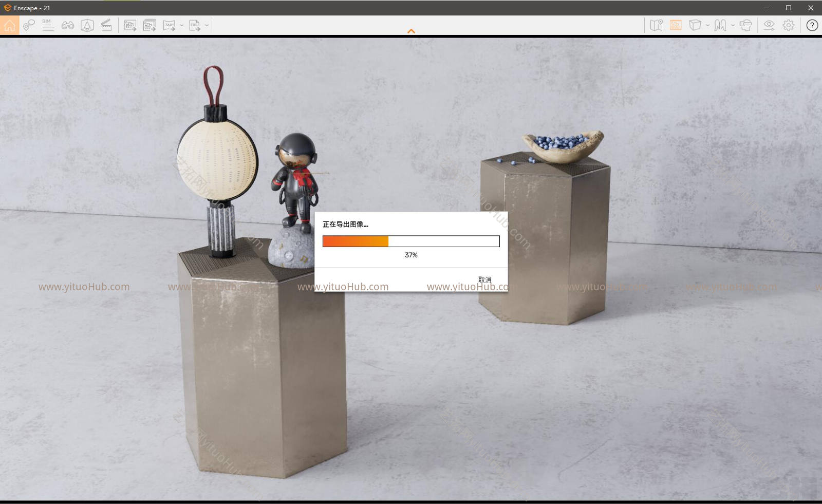Click the Batch Rendering export icon
Viewport: 822px width, 504px height.
150,25
